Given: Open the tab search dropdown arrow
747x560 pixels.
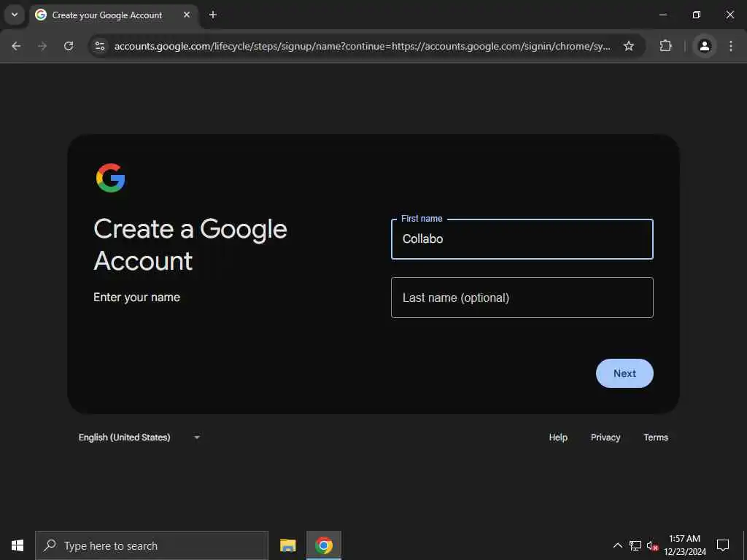Looking at the screenshot, I should click(x=15, y=15).
